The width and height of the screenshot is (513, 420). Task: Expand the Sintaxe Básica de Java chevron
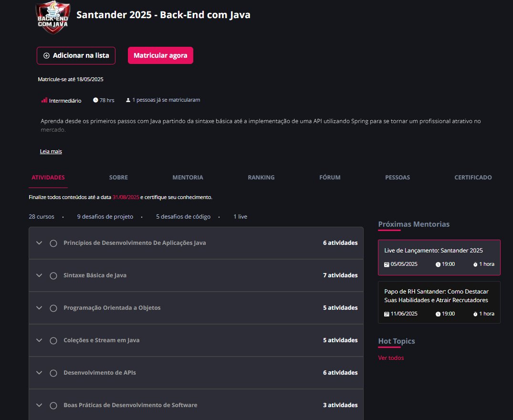pyautogui.click(x=39, y=275)
